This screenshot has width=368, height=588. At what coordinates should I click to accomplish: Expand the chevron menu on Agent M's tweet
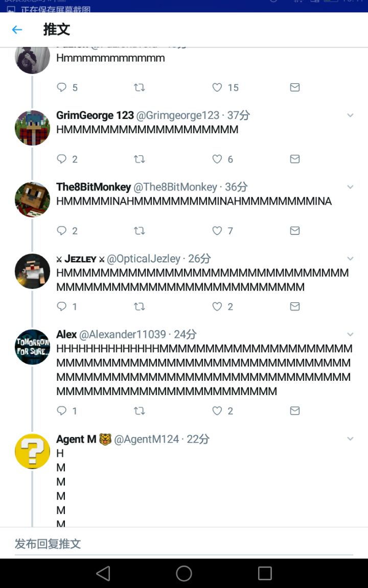click(350, 439)
